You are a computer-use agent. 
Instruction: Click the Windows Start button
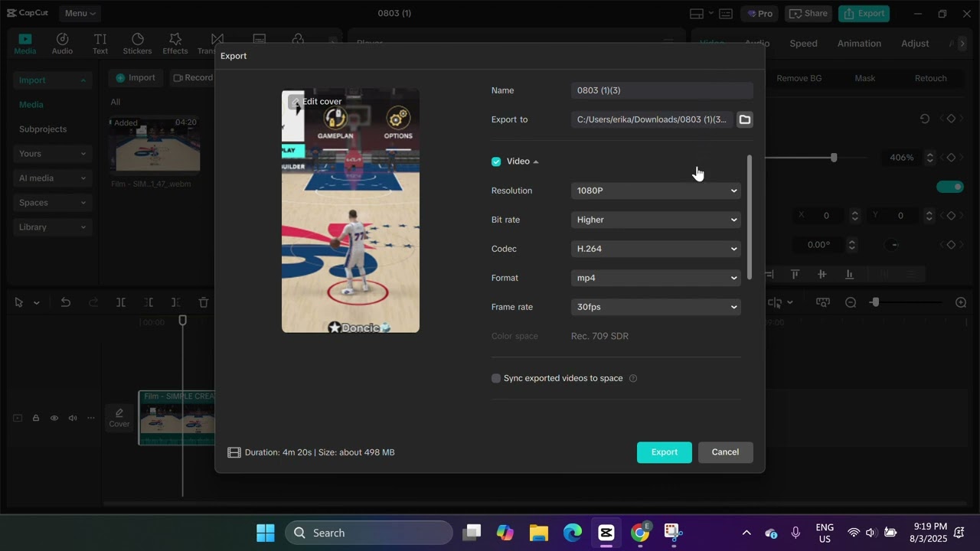[x=266, y=533]
